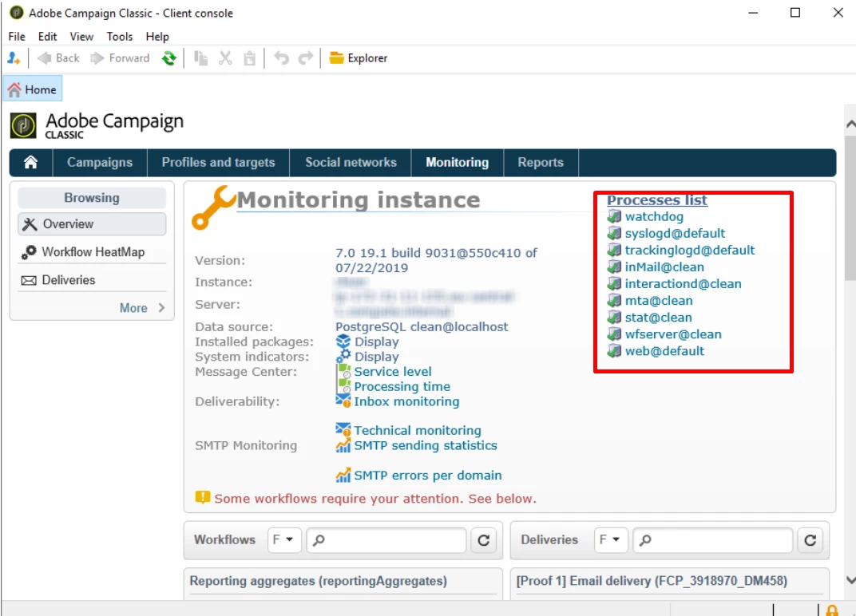Open the File menu
The width and height of the screenshot is (856, 616).
[x=17, y=37]
